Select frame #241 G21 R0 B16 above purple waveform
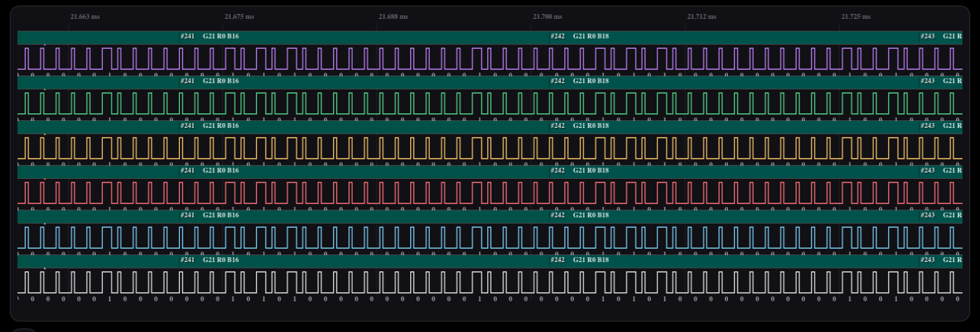 [364, 36]
